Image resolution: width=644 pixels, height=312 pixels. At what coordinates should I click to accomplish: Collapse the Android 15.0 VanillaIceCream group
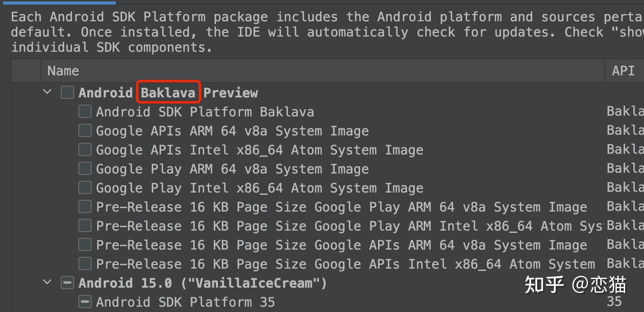click(x=47, y=282)
